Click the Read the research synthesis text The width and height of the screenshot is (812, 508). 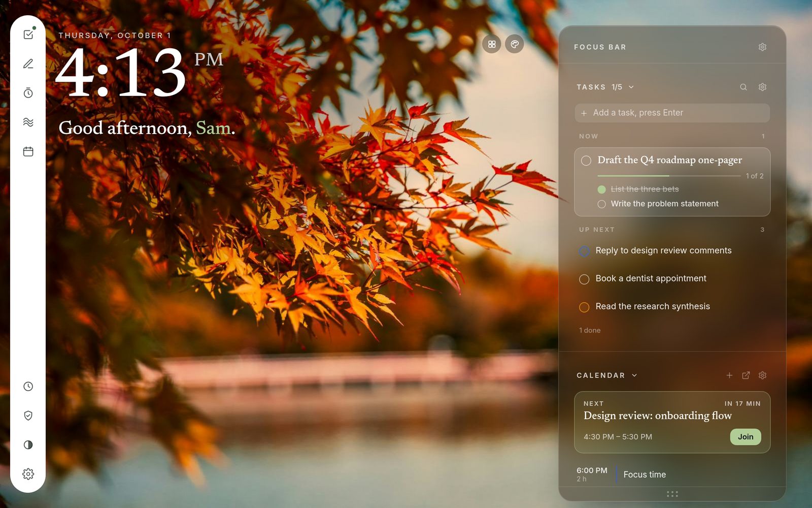coord(653,306)
